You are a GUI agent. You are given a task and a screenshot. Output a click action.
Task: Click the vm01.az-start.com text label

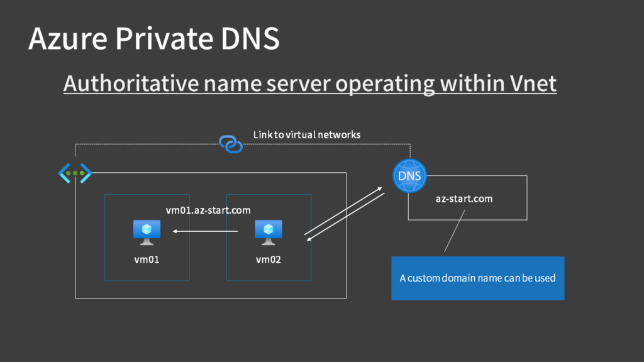click(x=208, y=211)
